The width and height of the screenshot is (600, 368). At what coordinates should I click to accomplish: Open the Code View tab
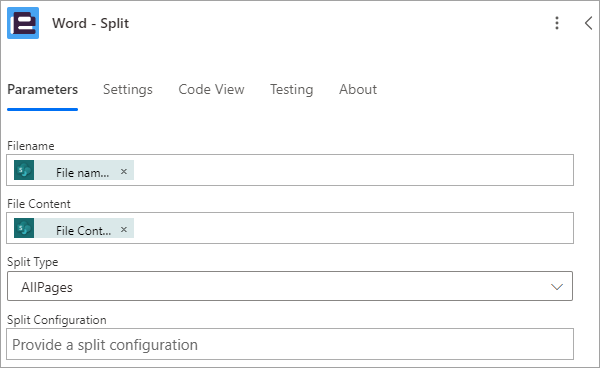pos(211,90)
